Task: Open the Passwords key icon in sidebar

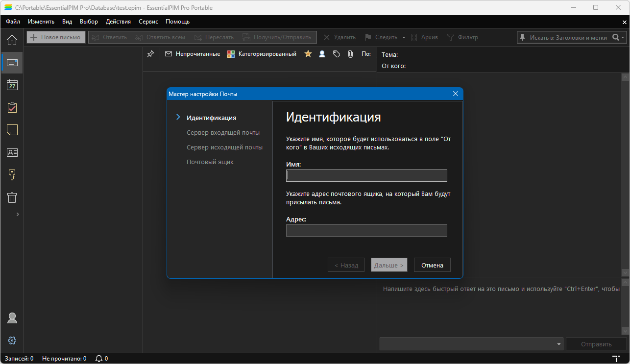Action: pyautogui.click(x=12, y=175)
